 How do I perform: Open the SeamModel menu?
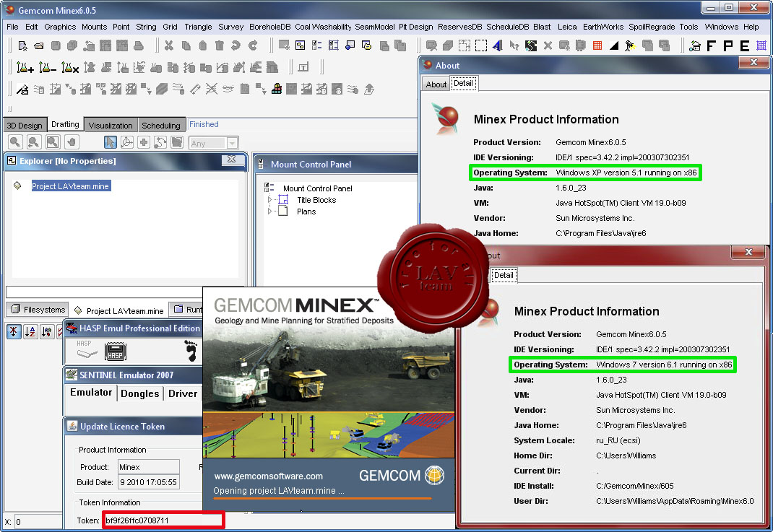pos(375,27)
